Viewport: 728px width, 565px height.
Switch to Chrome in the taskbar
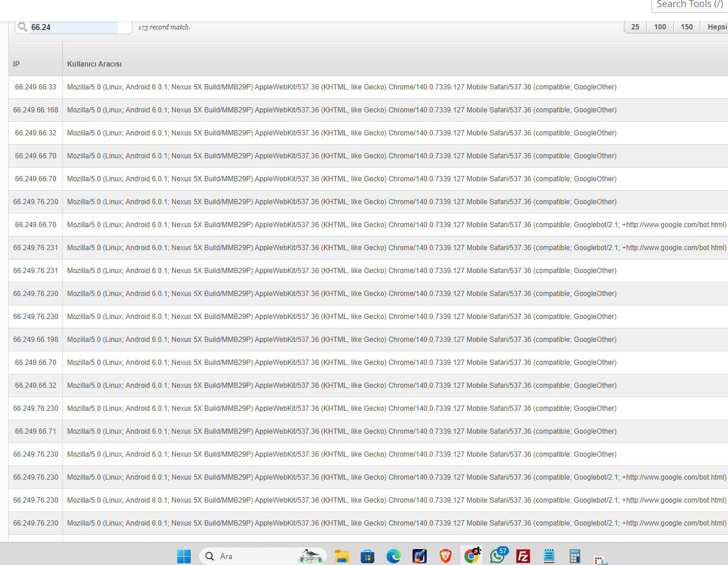pos(471,556)
